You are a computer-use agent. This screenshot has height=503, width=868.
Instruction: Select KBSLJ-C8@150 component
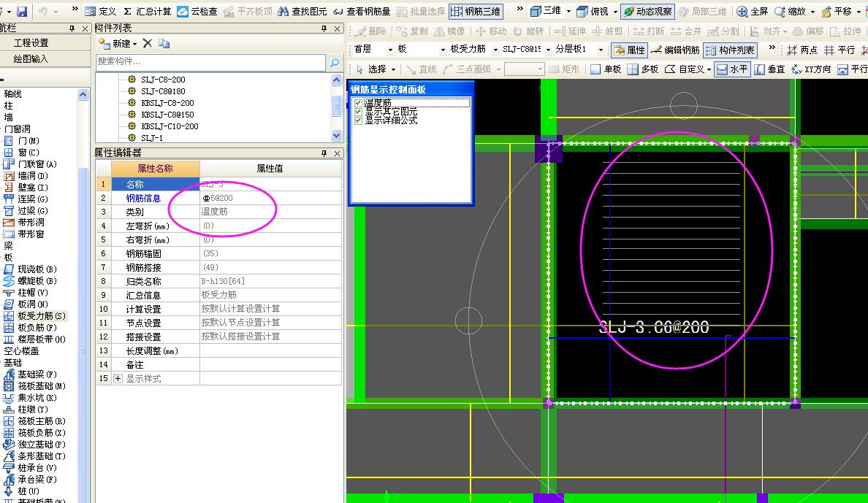tap(167, 115)
